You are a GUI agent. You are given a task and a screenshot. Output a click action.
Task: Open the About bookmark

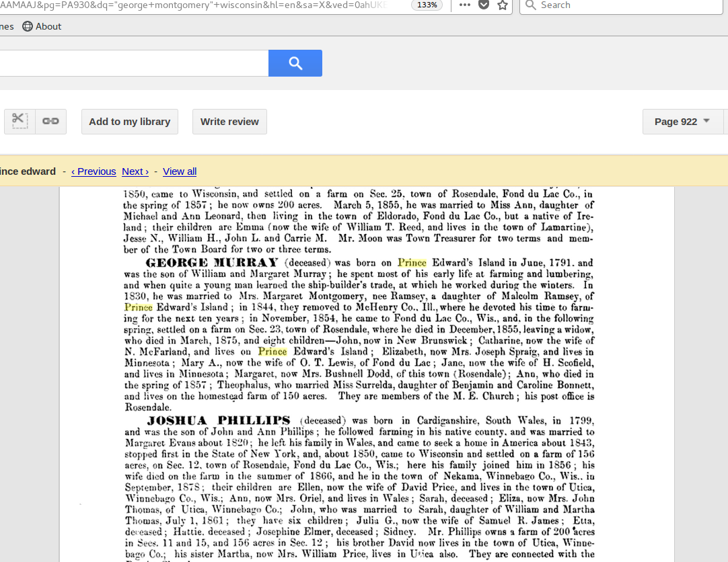(48, 26)
